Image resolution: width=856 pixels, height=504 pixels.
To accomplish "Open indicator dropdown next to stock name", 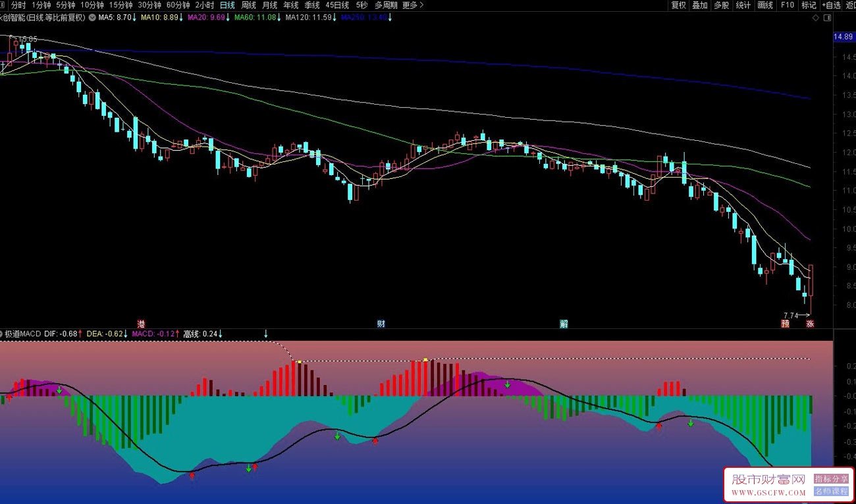I will coord(92,18).
